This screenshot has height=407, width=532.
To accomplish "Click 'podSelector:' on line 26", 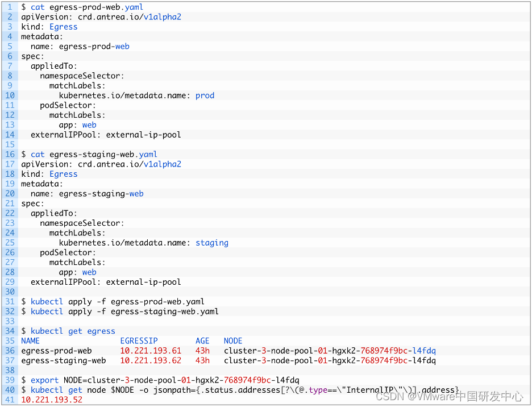I will [x=68, y=252].
